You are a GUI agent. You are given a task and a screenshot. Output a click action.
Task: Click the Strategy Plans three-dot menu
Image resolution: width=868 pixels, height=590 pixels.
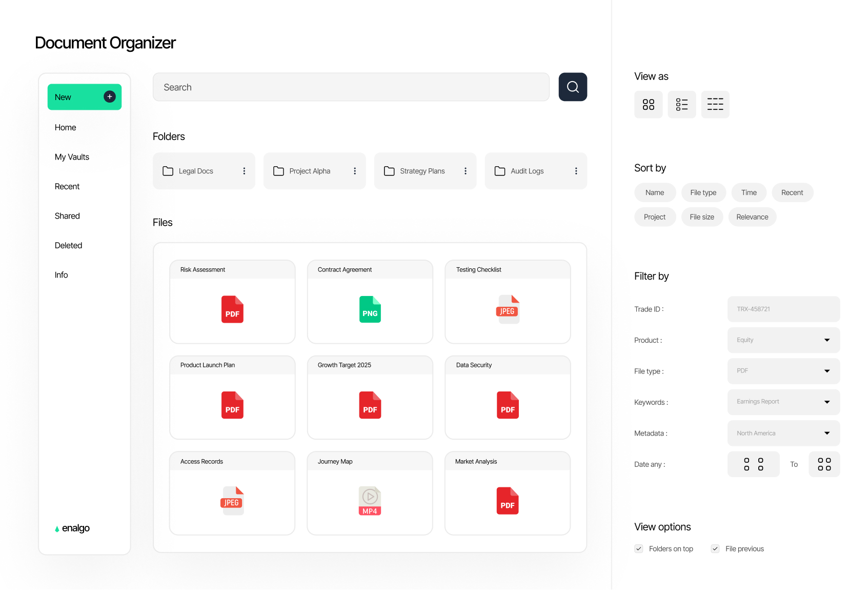point(466,171)
